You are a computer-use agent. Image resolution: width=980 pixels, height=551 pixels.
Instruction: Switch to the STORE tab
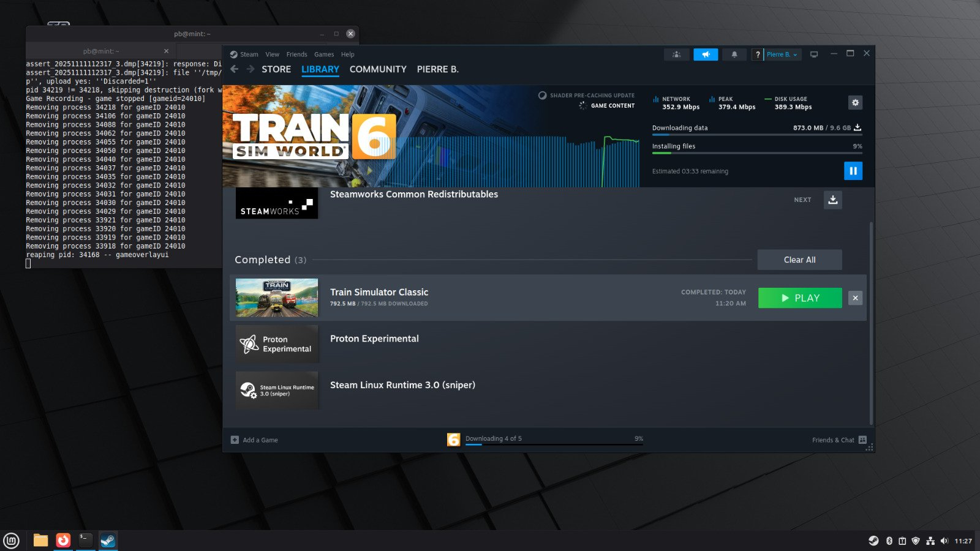(276, 69)
